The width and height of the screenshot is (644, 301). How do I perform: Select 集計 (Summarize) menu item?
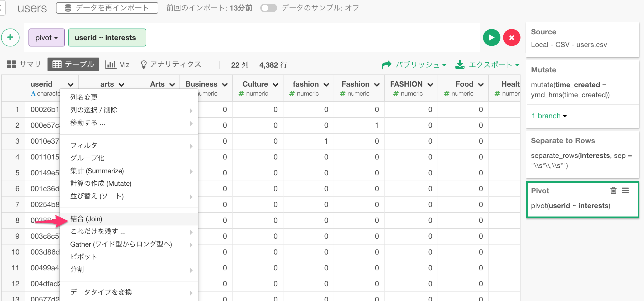tap(129, 171)
